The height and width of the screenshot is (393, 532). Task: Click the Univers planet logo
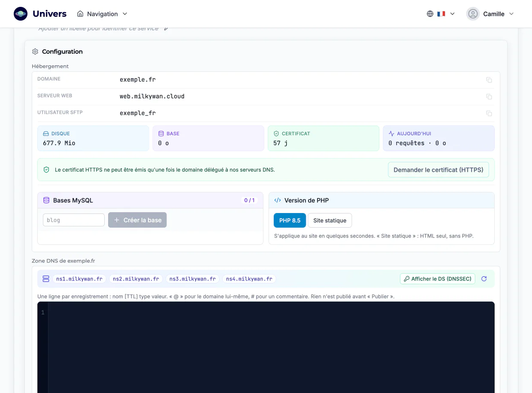coord(21,14)
